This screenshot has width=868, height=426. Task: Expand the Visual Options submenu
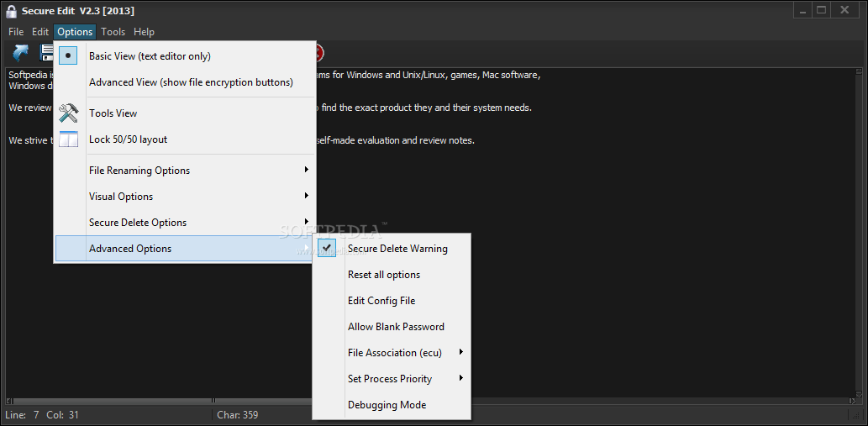coord(185,197)
